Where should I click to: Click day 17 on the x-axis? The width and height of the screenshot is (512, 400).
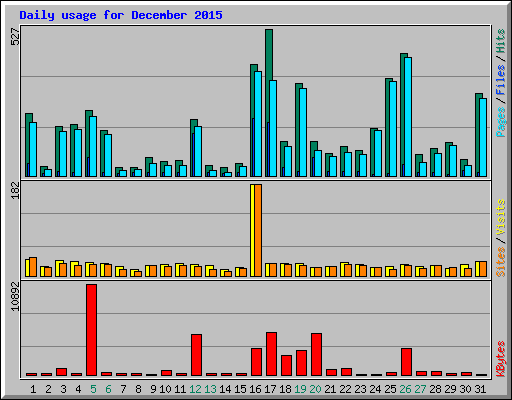[270, 389]
